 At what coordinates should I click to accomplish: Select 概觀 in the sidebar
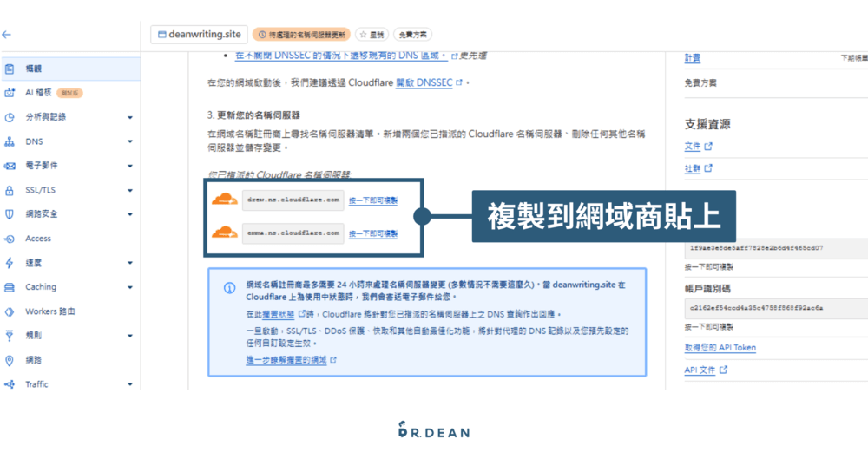(x=70, y=69)
